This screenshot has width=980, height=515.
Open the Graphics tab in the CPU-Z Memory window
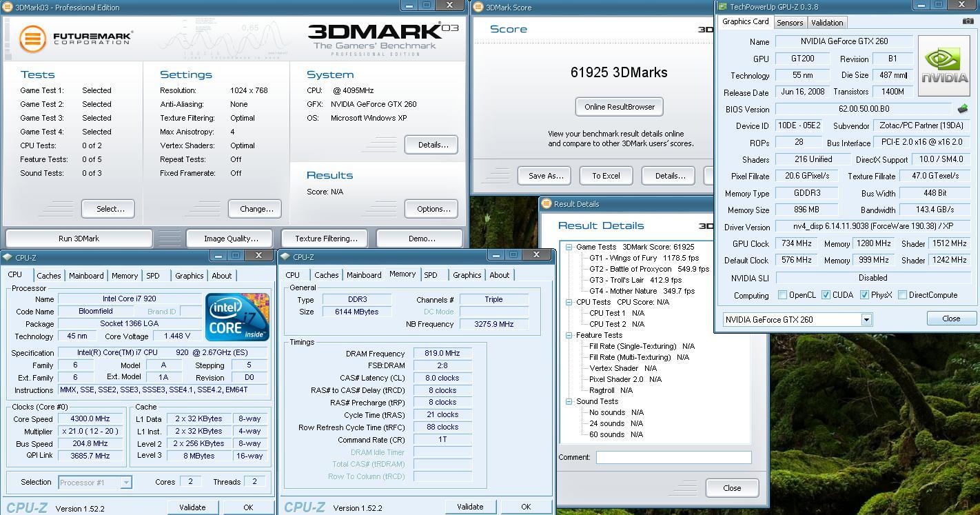tap(467, 275)
